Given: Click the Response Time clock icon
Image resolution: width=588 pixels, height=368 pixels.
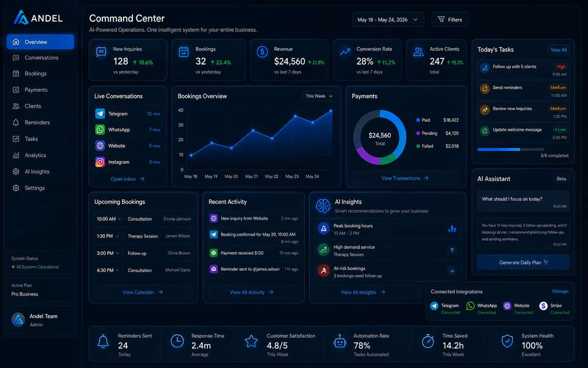Looking at the screenshot, I should click(x=177, y=342).
